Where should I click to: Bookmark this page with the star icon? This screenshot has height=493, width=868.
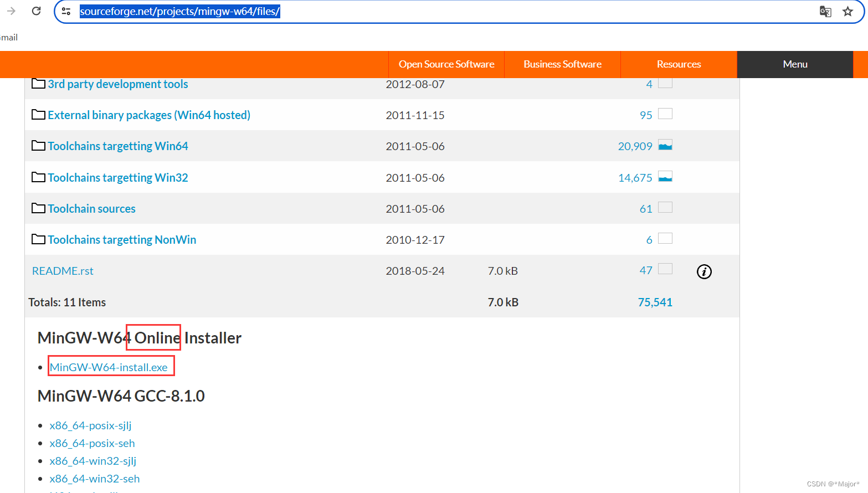(848, 11)
